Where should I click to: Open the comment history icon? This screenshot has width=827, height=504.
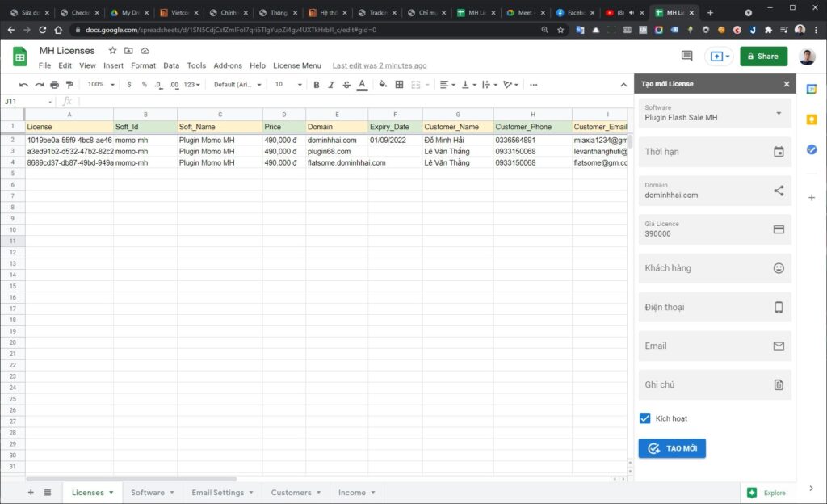pos(687,56)
